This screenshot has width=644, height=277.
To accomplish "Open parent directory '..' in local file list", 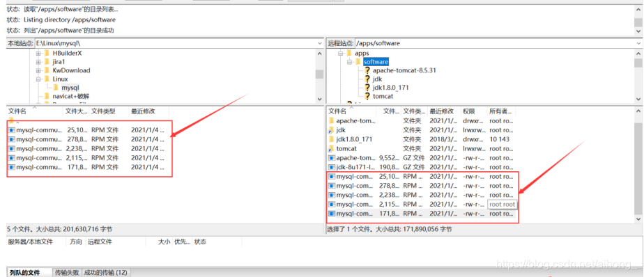I will pyautogui.click(x=15, y=120).
